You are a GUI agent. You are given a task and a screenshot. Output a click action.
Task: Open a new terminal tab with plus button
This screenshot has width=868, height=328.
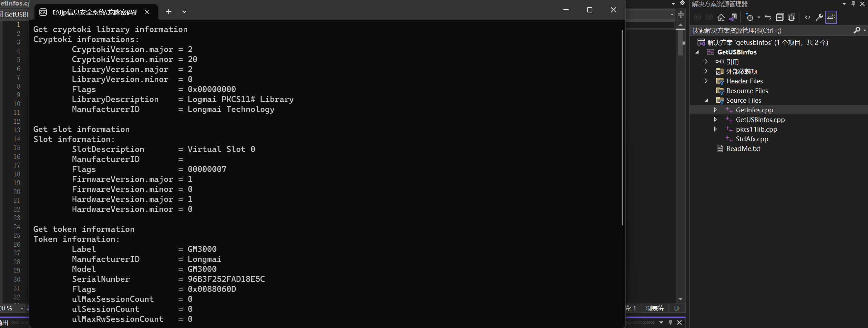pyautogui.click(x=169, y=12)
